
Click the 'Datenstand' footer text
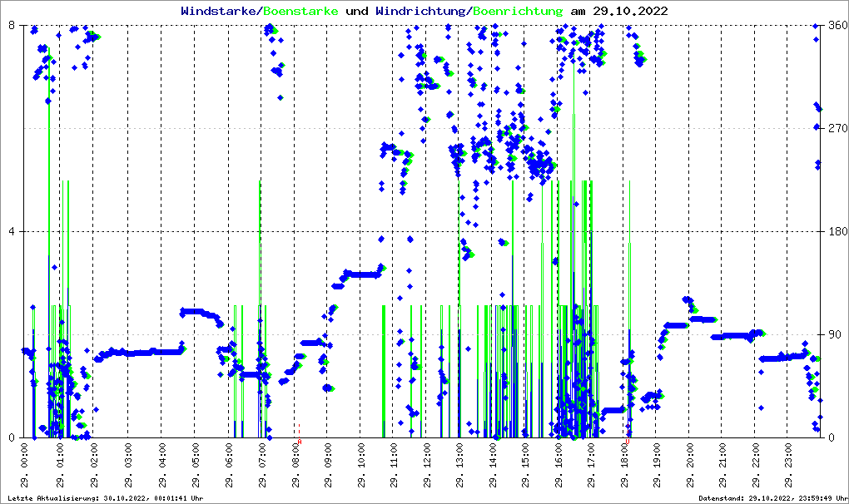point(773,498)
